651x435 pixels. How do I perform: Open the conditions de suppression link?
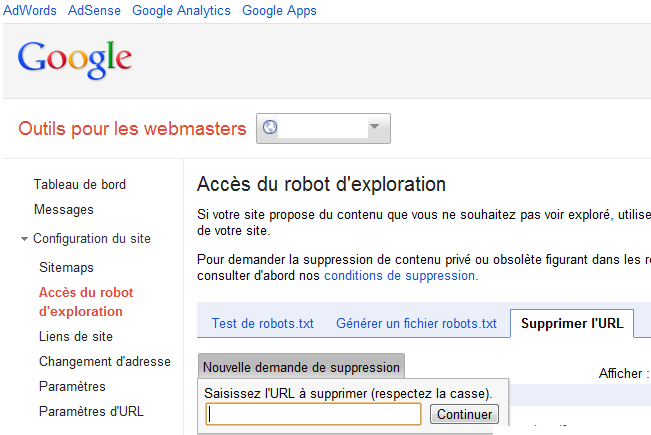[399, 276]
